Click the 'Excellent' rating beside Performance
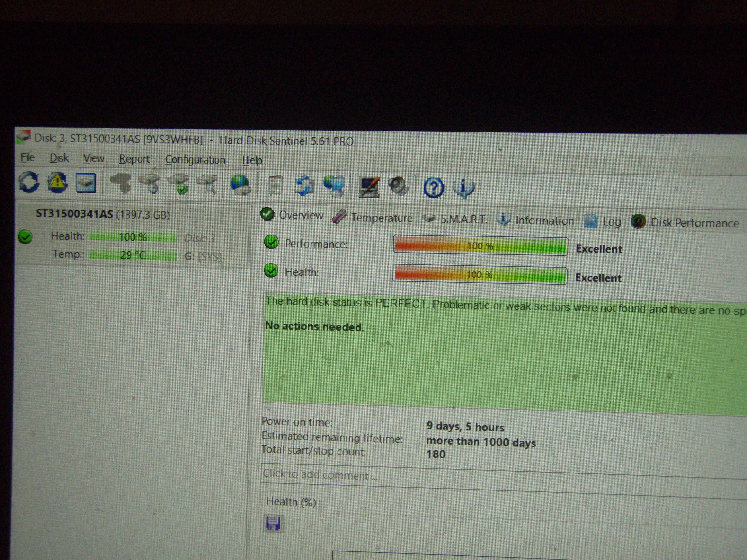 coord(599,249)
